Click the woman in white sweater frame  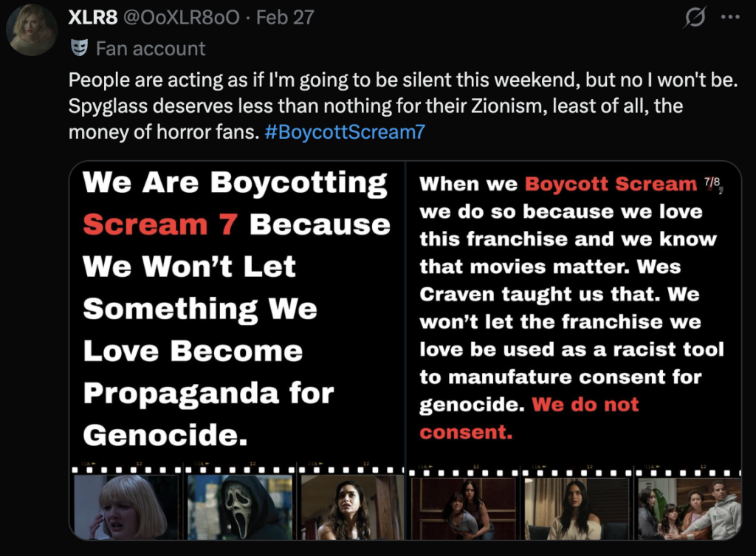click(577, 509)
